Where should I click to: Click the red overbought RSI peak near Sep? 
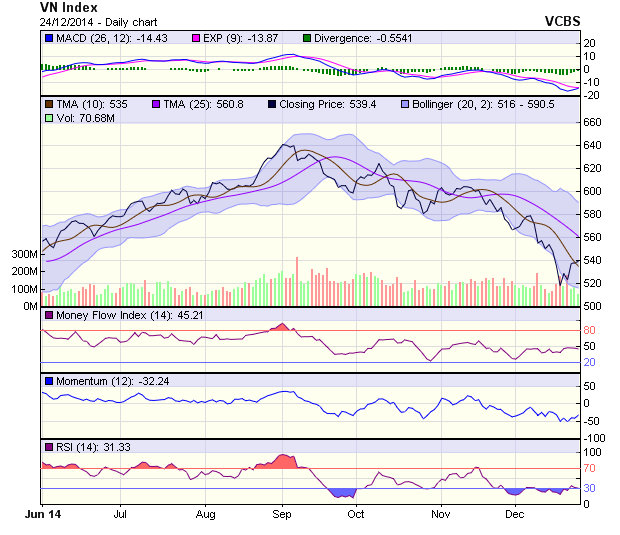[284, 460]
